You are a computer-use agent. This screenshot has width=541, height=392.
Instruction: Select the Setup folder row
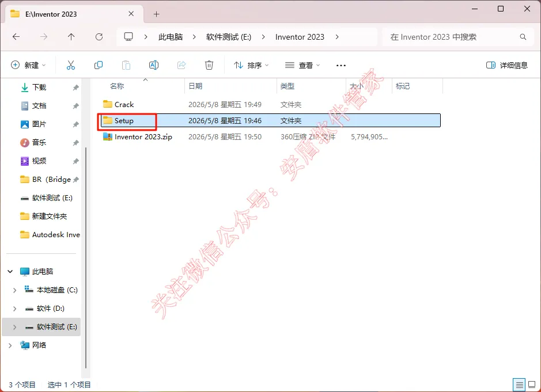pos(271,120)
